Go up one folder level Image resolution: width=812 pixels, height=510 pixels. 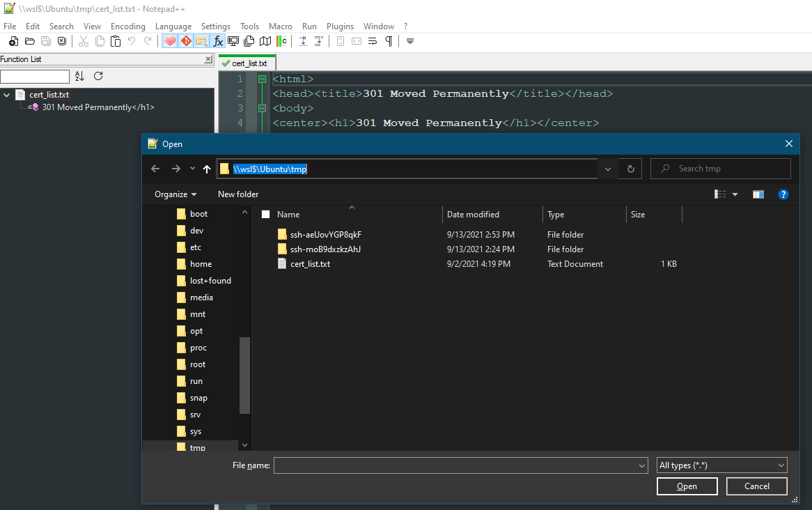point(207,169)
